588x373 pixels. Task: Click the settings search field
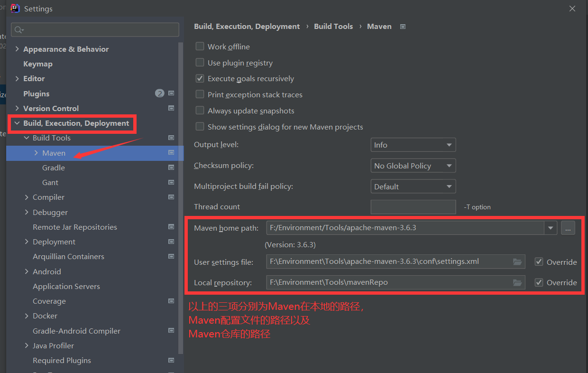pyautogui.click(x=95, y=30)
